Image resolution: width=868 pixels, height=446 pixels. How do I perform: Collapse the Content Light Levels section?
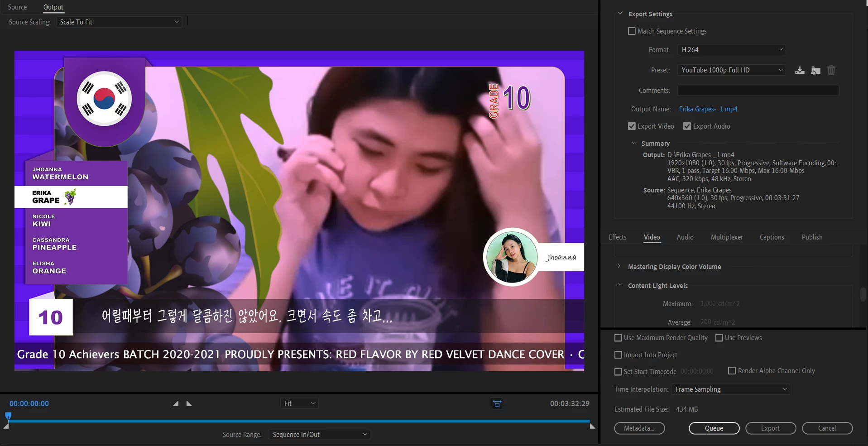point(620,285)
